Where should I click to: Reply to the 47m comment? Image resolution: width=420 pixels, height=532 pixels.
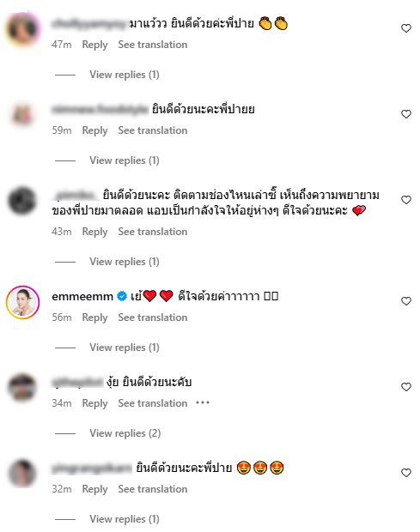94,45
